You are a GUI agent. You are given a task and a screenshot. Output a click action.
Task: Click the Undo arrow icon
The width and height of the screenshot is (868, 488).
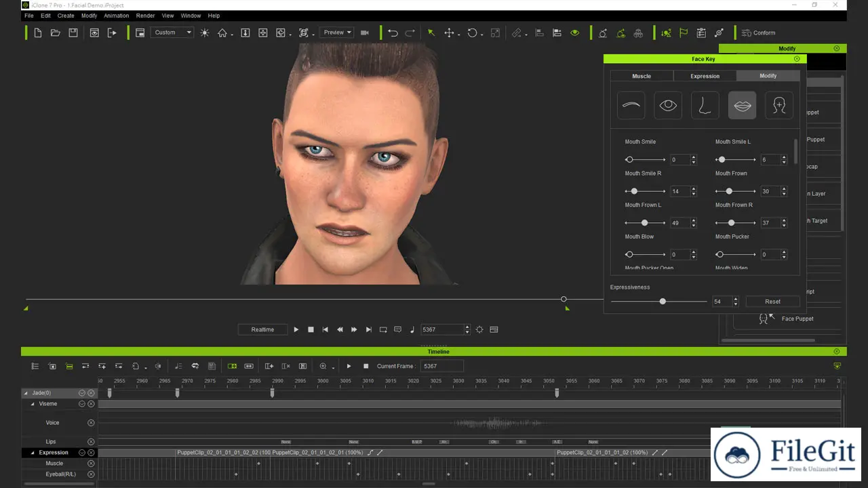tap(393, 33)
